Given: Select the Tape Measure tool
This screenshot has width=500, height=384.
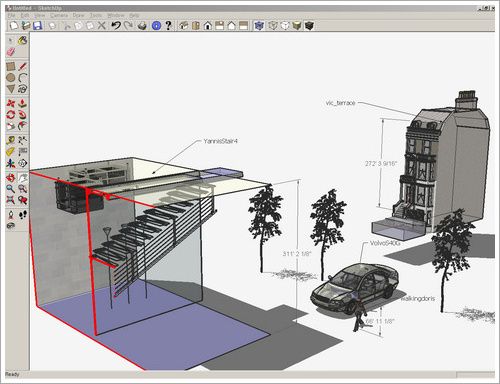Looking at the screenshot, I should pos(11,140).
